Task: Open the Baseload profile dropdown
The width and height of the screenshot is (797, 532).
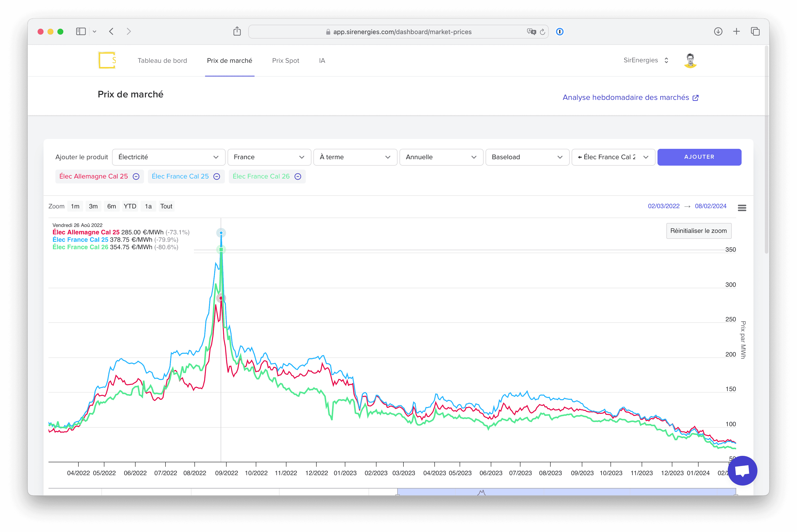Action: (527, 157)
